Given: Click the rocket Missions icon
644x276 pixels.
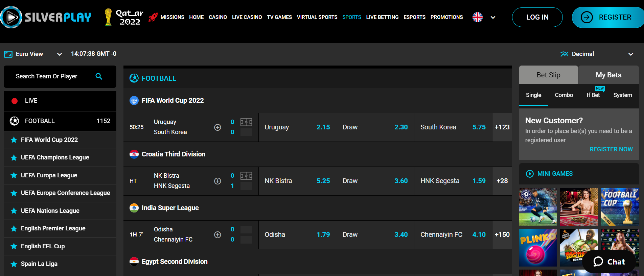Looking at the screenshot, I should [153, 17].
